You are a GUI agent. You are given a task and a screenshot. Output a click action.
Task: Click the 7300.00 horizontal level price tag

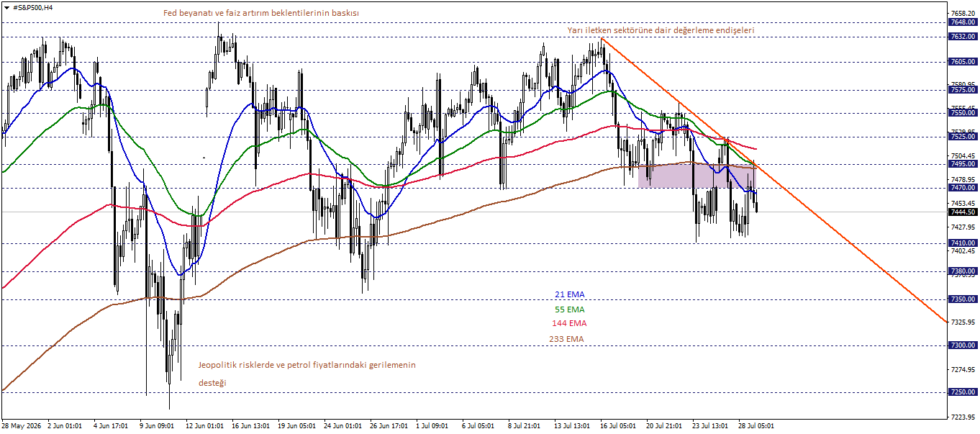[x=963, y=345]
